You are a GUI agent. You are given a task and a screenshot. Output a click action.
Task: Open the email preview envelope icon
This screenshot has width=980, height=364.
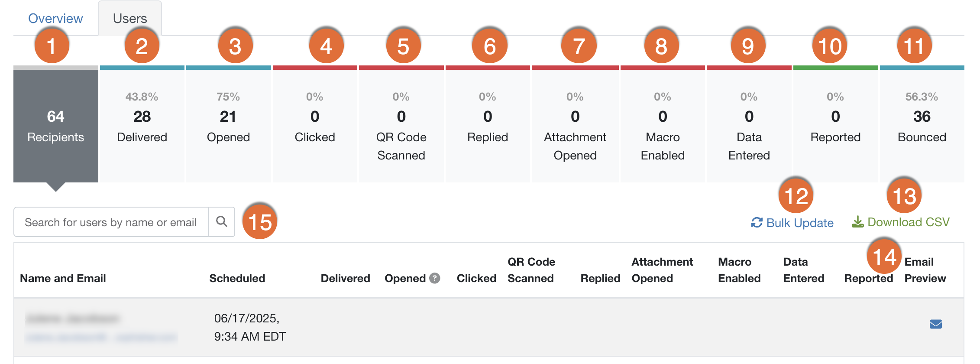point(935,324)
